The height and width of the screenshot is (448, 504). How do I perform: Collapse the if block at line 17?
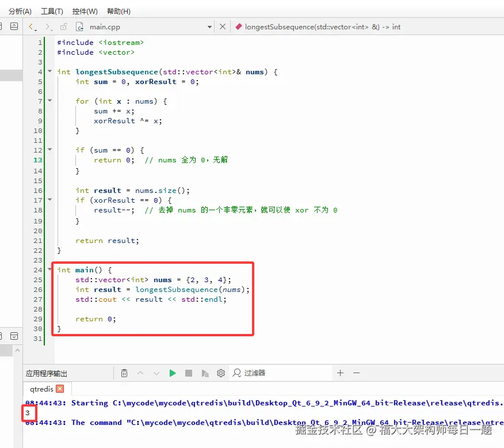pyautogui.click(x=50, y=199)
